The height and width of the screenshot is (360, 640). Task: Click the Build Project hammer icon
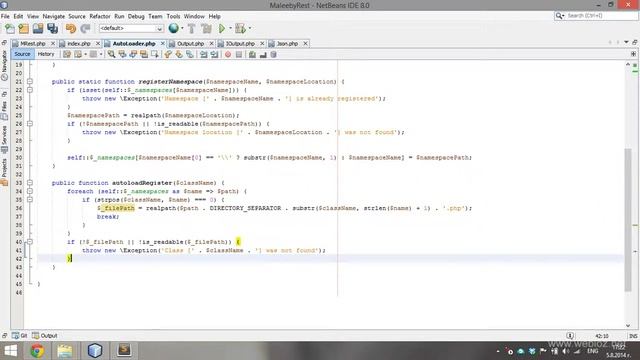point(191,28)
